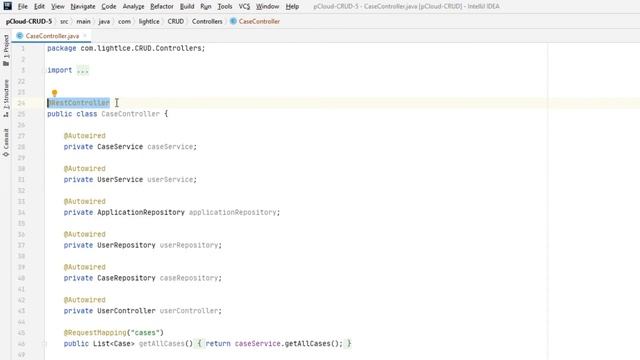Select the lightice breadcrumb

149,21
